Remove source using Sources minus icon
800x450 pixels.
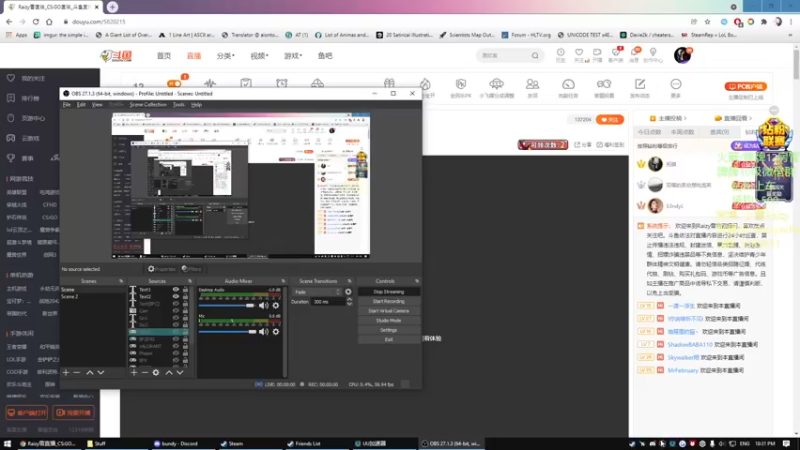click(x=144, y=372)
